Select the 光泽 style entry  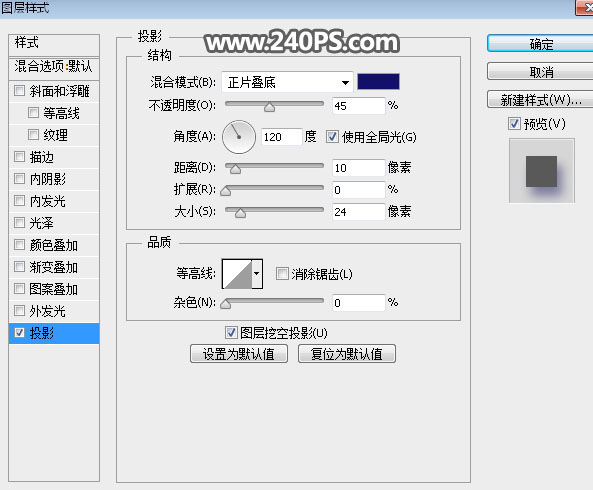[x=42, y=223]
